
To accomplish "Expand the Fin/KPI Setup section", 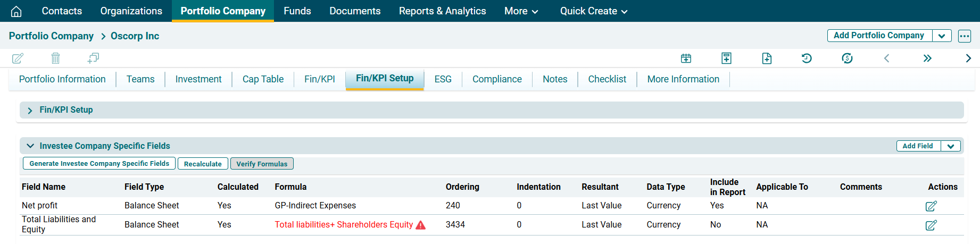I will (30, 111).
